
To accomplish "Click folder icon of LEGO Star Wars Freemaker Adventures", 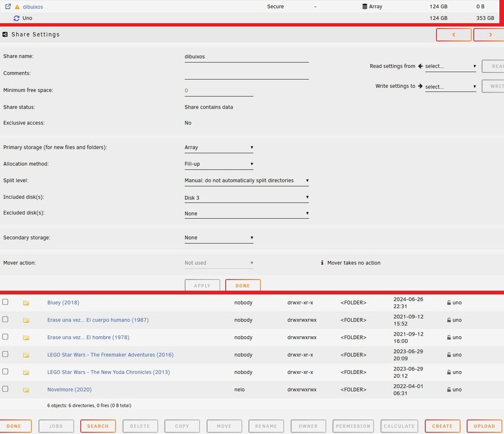I will coord(26,355).
